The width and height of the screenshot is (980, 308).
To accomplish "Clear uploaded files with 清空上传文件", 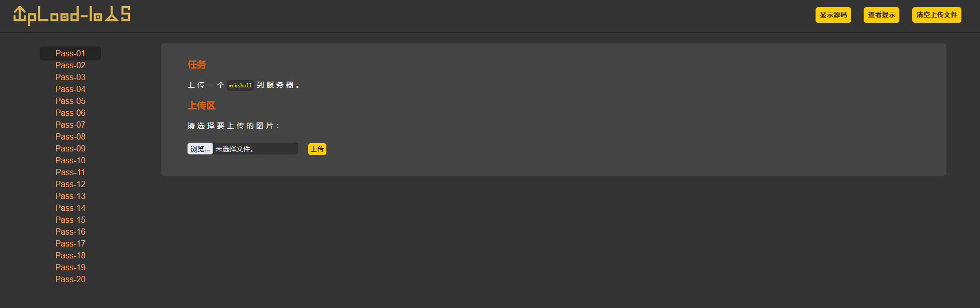I will point(937,15).
